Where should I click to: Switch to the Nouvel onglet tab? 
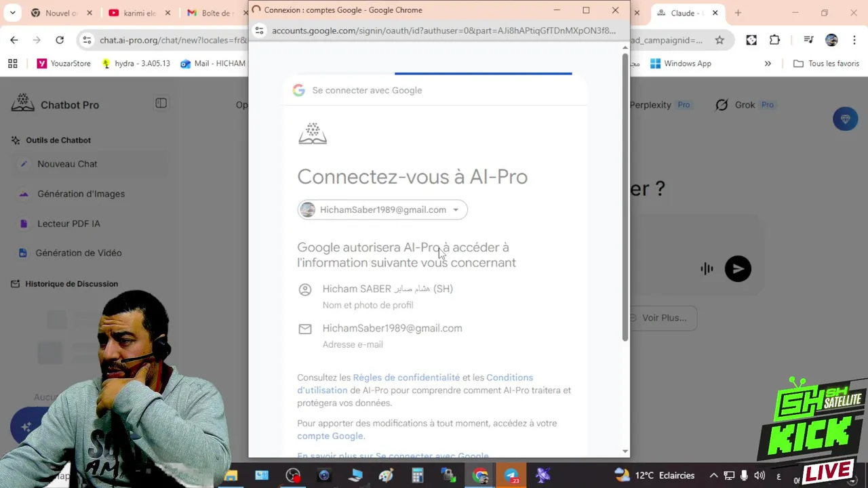tap(60, 13)
